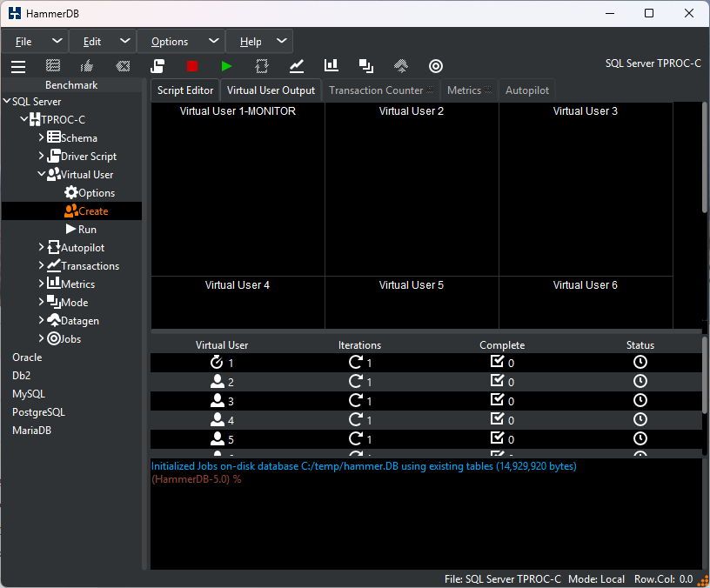Image resolution: width=710 pixels, height=588 pixels.
Task: Load the driver script via toolbar icon
Action: (x=157, y=66)
